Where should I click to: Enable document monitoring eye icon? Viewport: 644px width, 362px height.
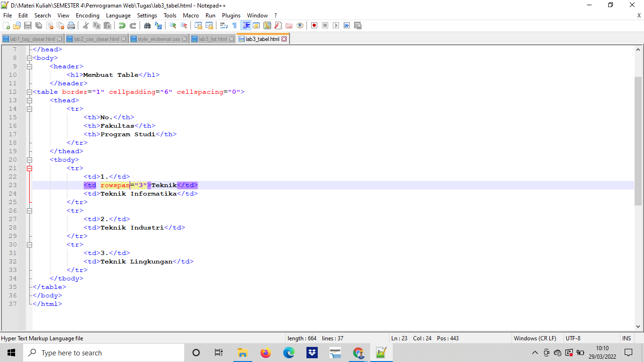(300, 25)
